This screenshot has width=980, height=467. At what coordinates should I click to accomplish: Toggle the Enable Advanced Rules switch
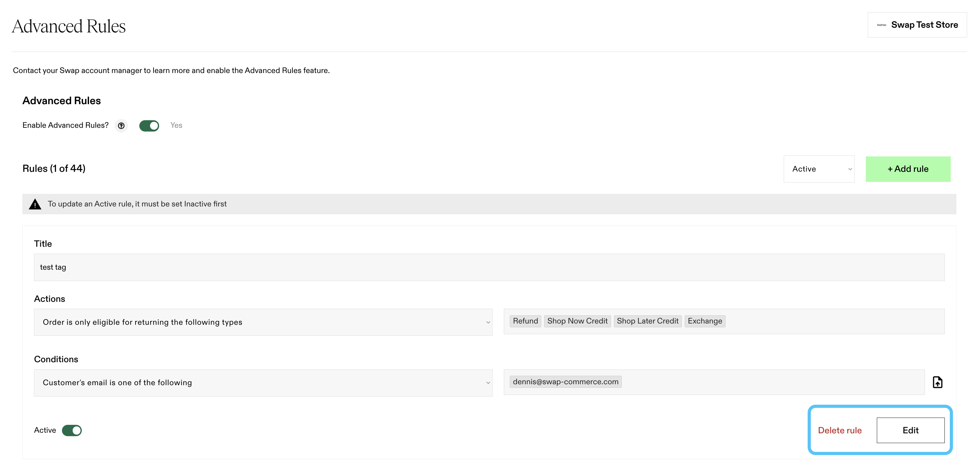[149, 126]
